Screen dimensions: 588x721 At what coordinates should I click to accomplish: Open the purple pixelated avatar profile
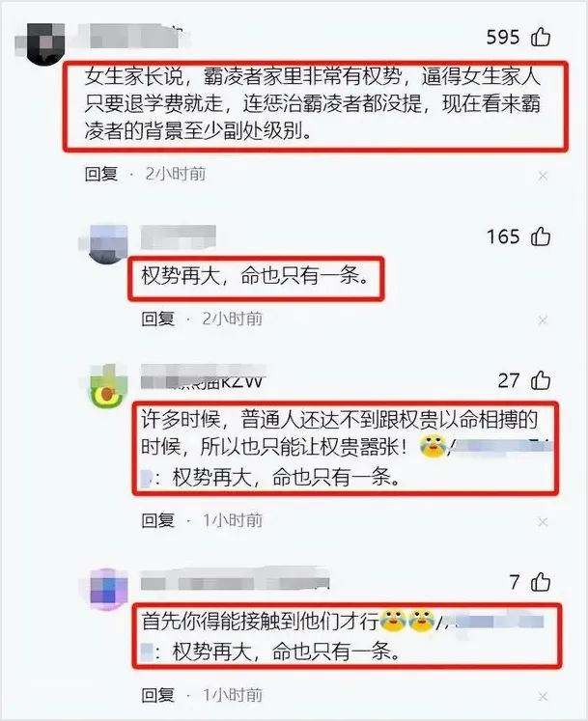pyautogui.click(x=107, y=589)
